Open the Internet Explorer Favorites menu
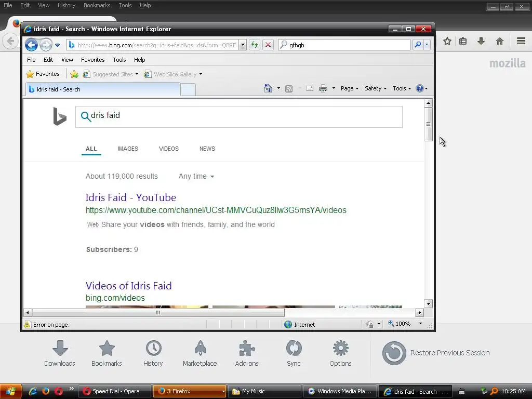 (x=92, y=60)
